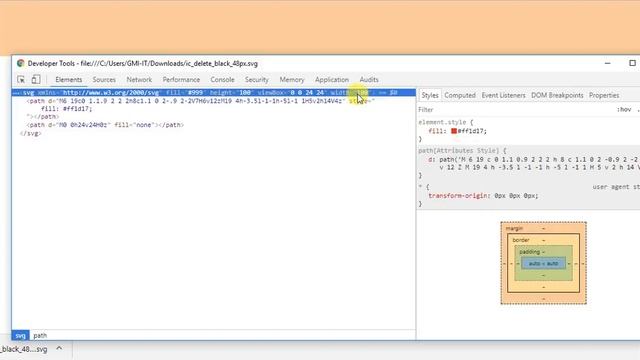Open the red #ff1d17 fill color swatch
This screenshot has width=640, height=360.
(x=454, y=131)
